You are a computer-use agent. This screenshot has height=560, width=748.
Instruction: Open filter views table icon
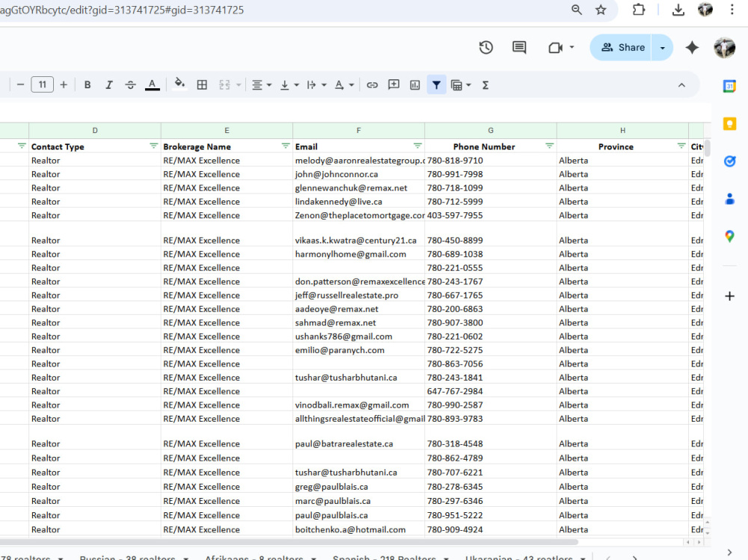(456, 85)
